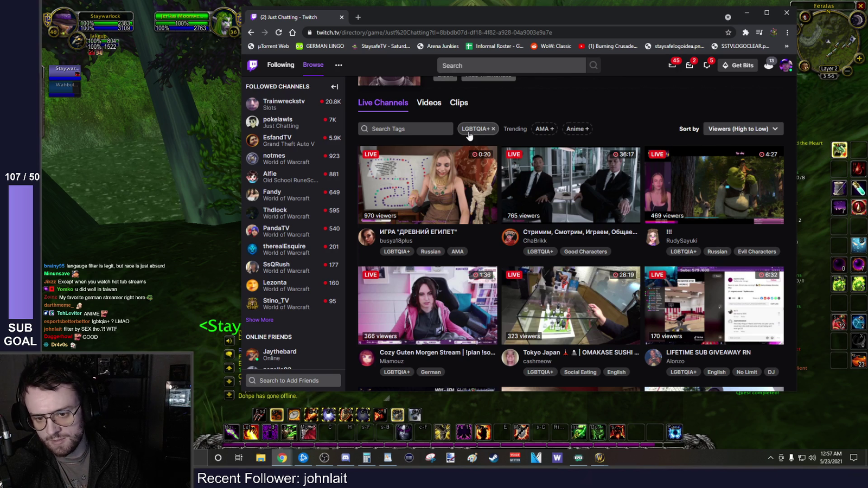
Task: Open Tokyo Japan OMAKASE SUSHI stream title
Action: 581,352
